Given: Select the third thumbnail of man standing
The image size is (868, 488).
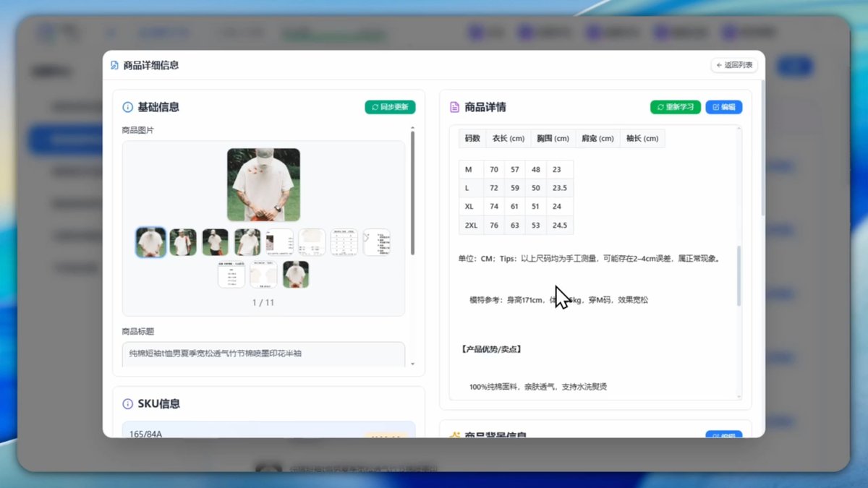Looking at the screenshot, I should tap(216, 242).
